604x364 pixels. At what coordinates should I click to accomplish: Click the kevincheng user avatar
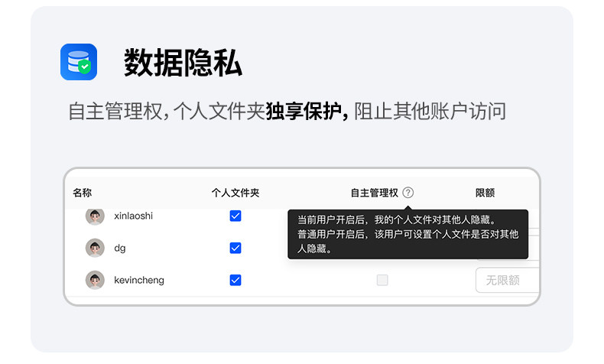pos(95,280)
